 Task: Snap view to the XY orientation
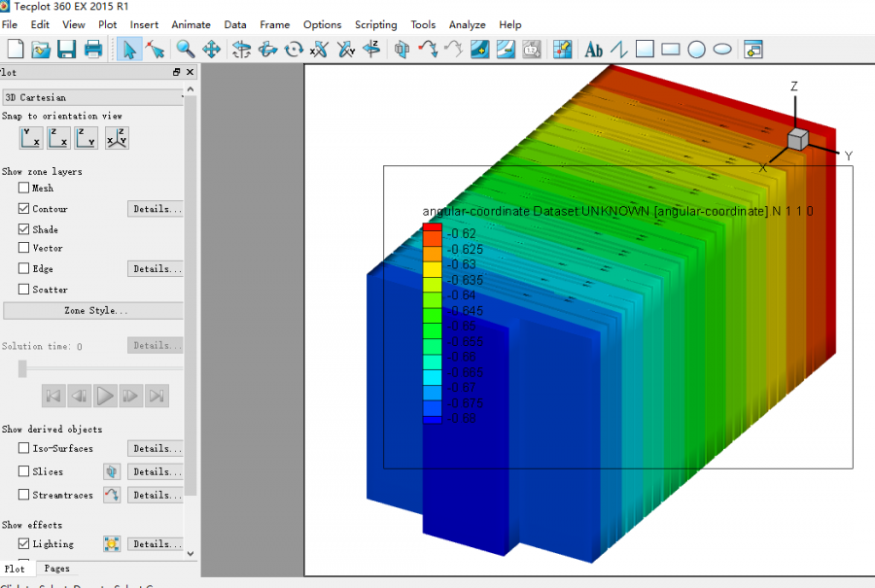point(31,138)
